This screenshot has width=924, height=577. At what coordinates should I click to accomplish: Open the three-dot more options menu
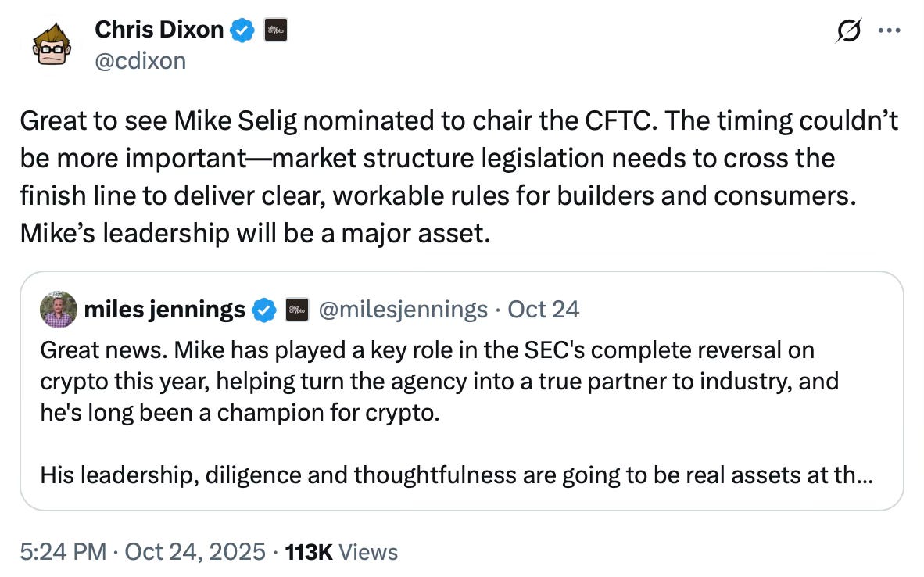pos(889,30)
